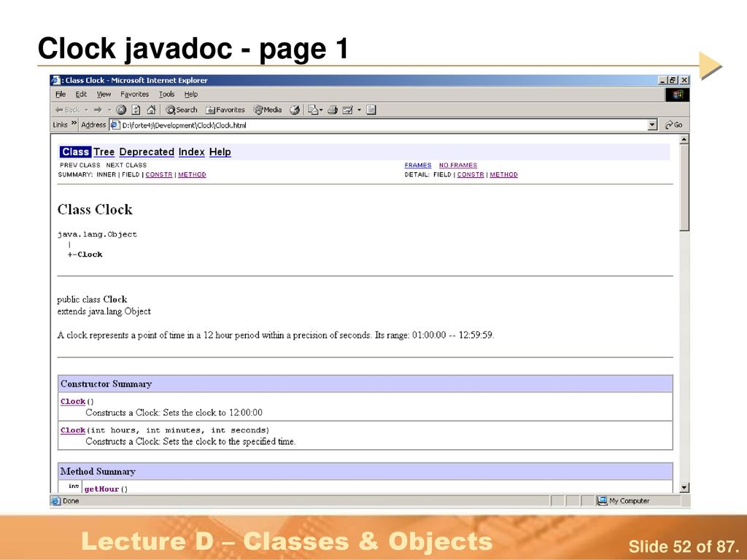
Task: Click the Discuss icon in toolbar
Action: pos(371,110)
